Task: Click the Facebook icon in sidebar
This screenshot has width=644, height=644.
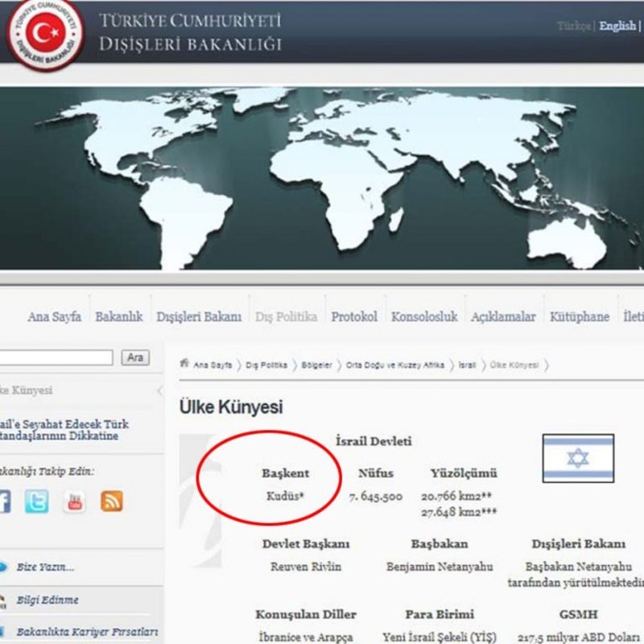Action: point(4,502)
